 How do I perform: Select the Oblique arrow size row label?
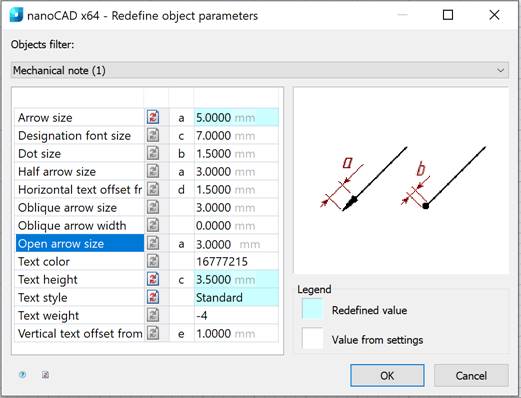[80, 207]
